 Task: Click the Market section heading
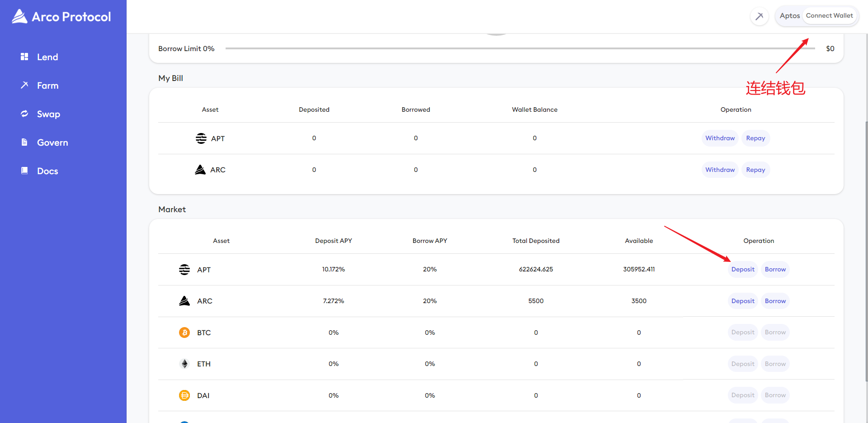click(x=172, y=209)
